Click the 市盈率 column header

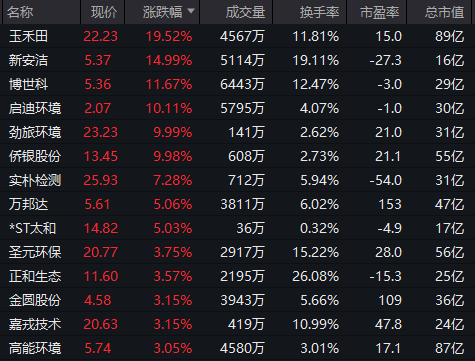pos(380,12)
